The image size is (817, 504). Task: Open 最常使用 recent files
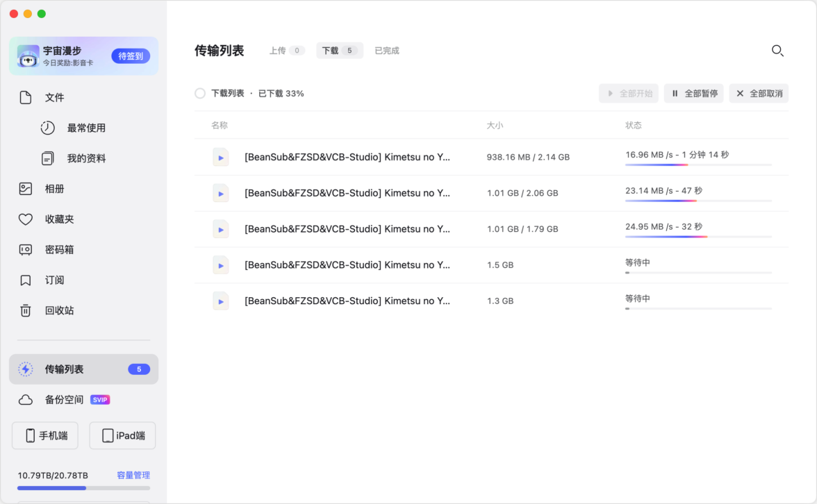click(86, 128)
